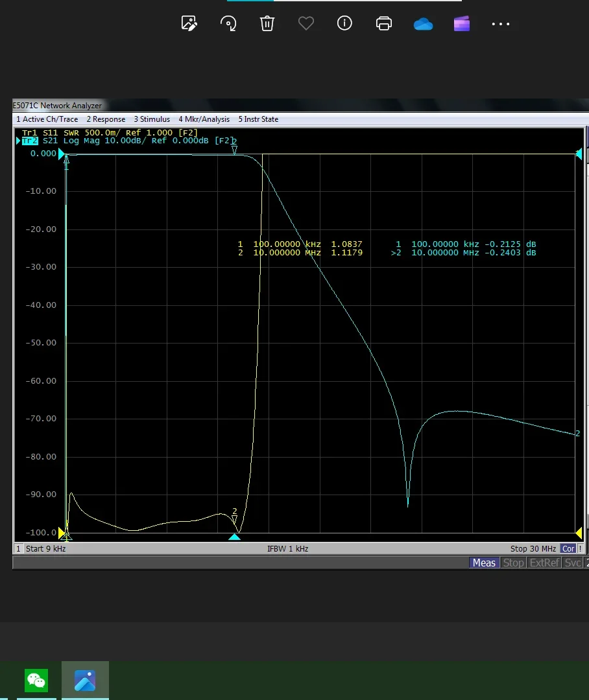The width and height of the screenshot is (589, 700).
Task: Open WeChat from the taskbar
Action: point(36,681)
